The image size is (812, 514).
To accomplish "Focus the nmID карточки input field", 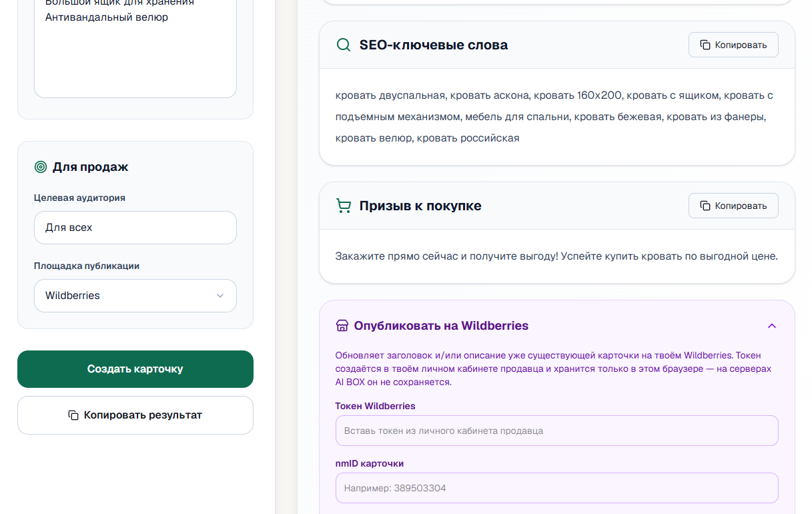I will [x=557, y=488].
